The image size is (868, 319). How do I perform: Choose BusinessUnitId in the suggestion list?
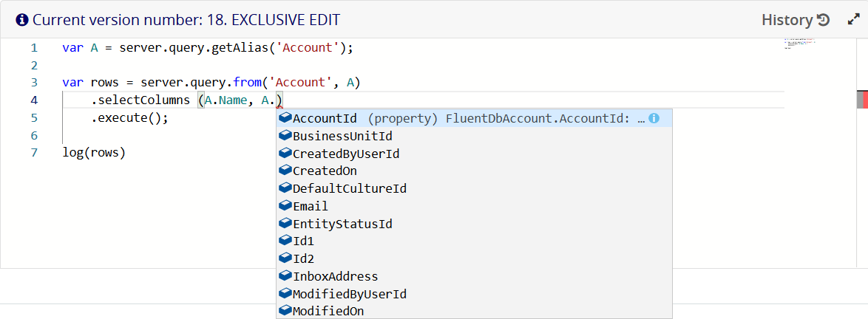click(342, 136)
